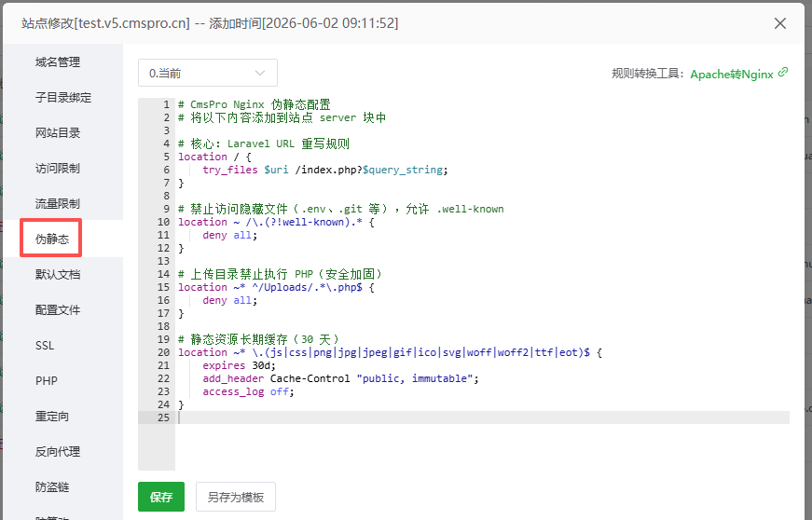Open the PHP version tab
812x520 pixels.
click(46, 381)
